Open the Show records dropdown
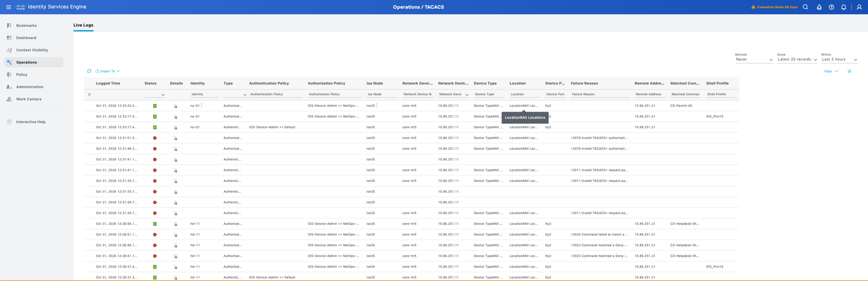 coord(797,60)
